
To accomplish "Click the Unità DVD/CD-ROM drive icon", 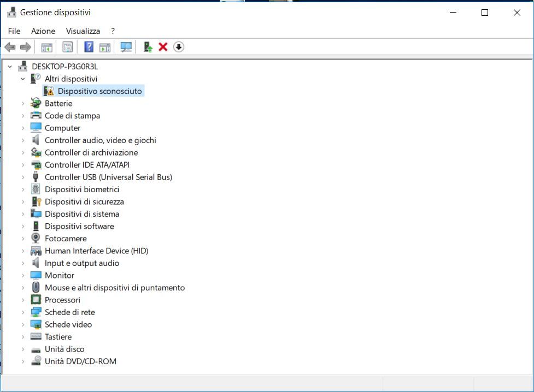I will (x=36, y=361).
